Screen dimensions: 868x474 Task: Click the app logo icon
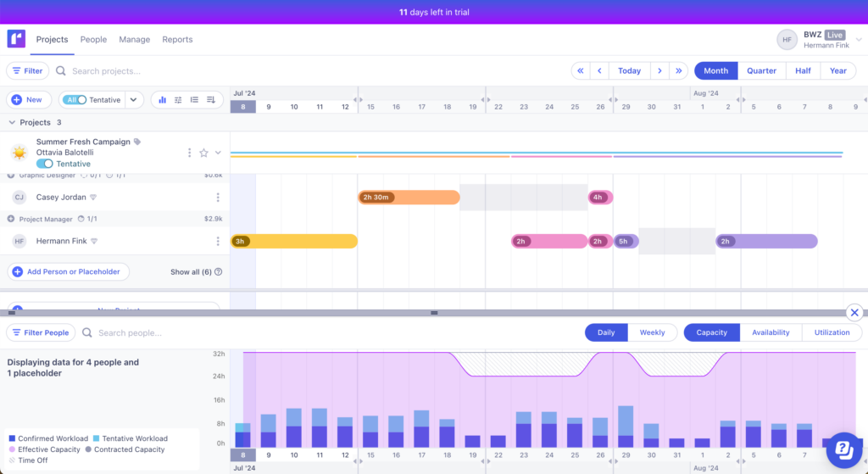tap(16, 39)
